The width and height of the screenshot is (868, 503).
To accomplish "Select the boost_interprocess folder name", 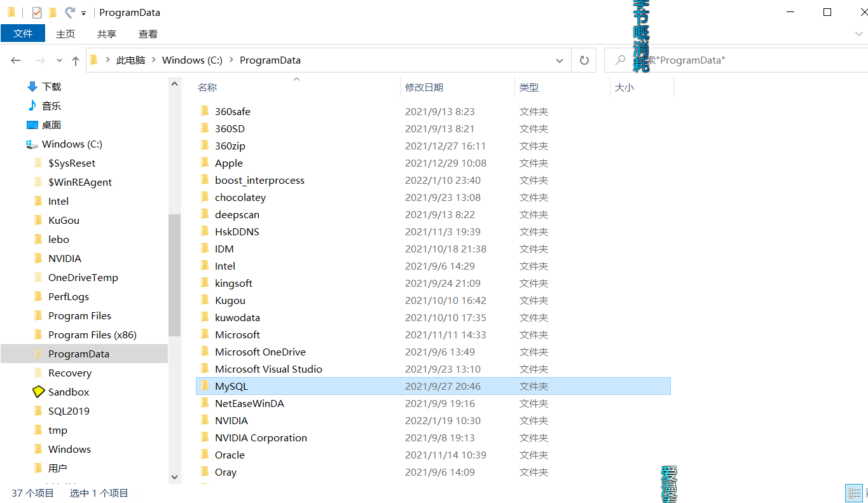I will point(259,180).
